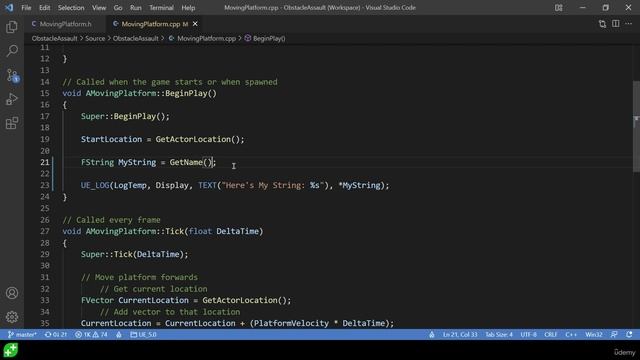Click line number 21 in gutter
The height and width of the screenshot is (360, 640).
pos(44,162)
